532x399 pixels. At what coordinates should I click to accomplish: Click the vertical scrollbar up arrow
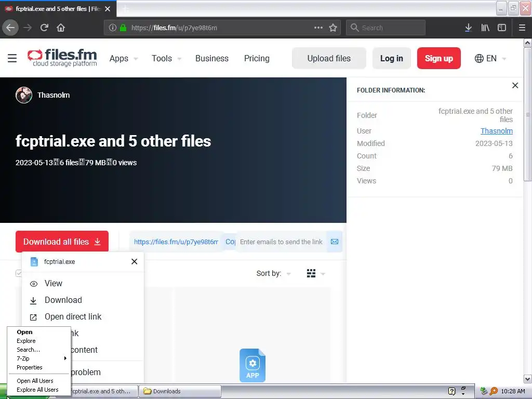pos(528,43)
